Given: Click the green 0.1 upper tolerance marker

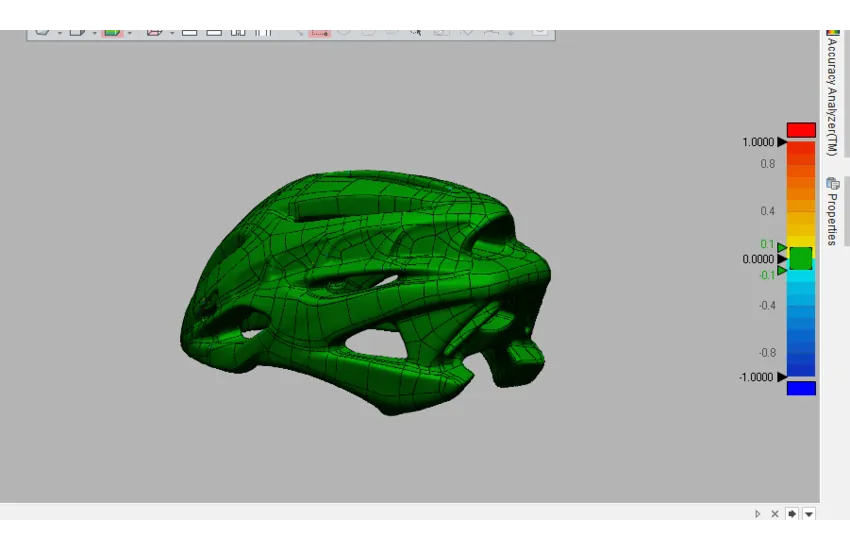Looking at the screenshot, I should point(782,247).
